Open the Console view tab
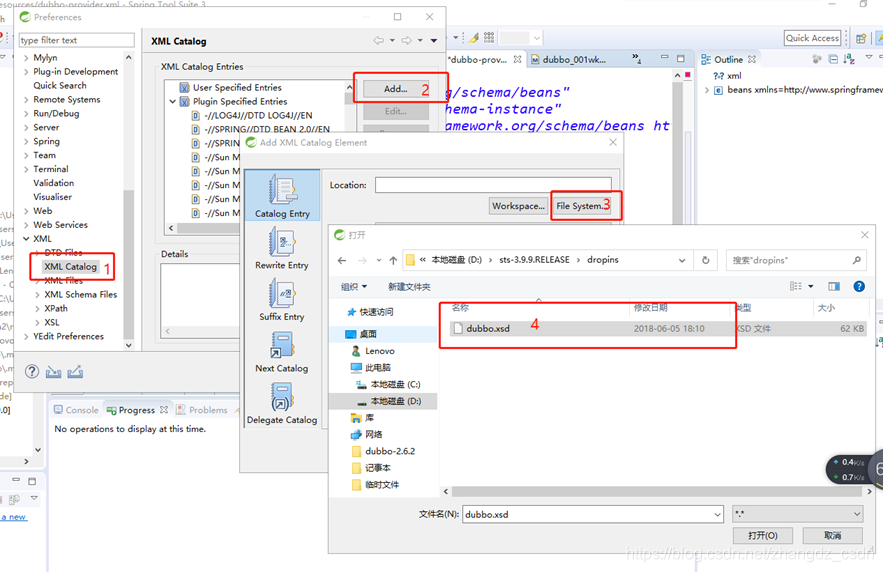 [x=76, y=410]
